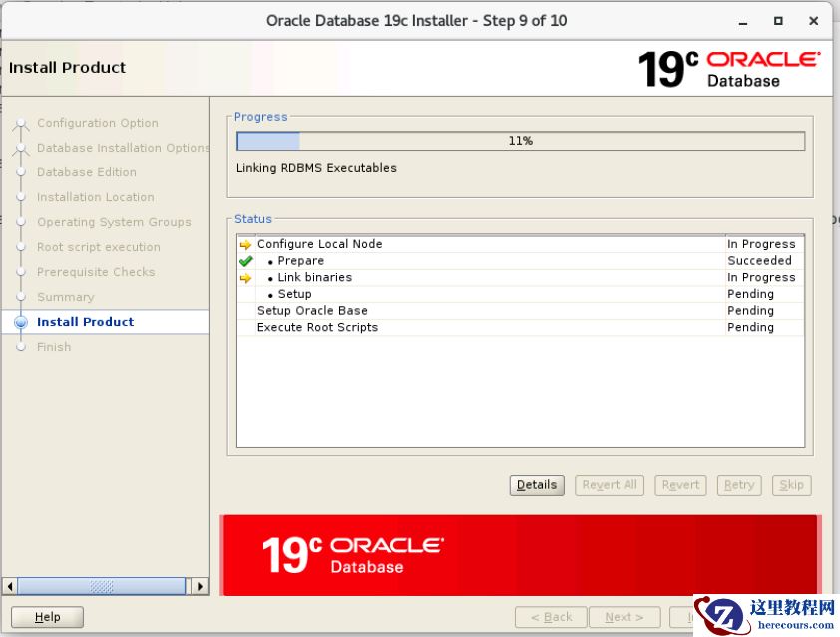Click the green checkmark icon beside Prepare
Image resolution: width=840 pixels, height=637 pixels.
245,261
